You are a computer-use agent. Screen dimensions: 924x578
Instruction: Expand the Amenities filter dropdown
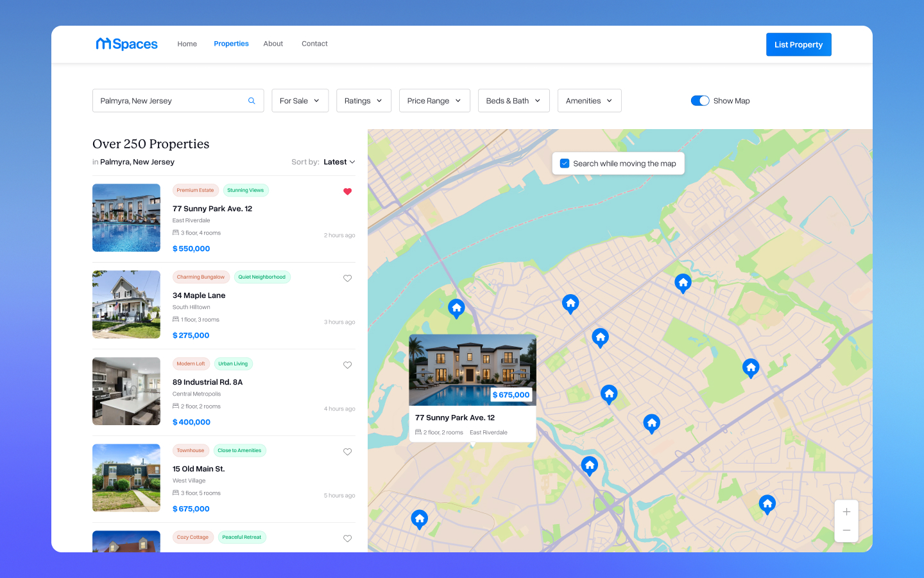tap(589, 101)
